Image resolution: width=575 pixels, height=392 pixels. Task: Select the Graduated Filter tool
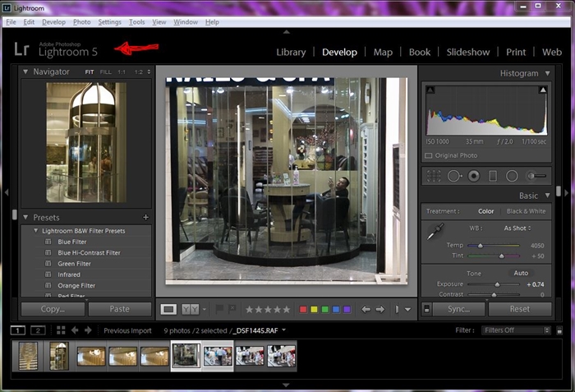(493, 176)
